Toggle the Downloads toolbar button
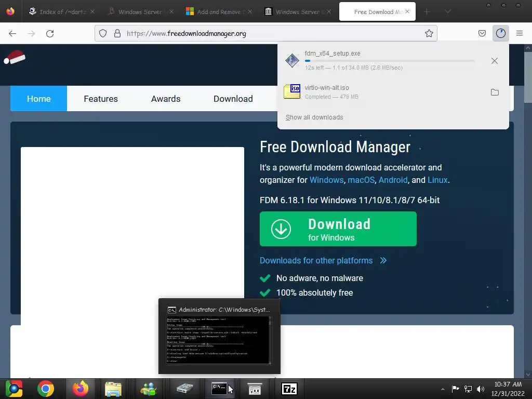Screen dimensions: 532x399 [x=500, y=33]
